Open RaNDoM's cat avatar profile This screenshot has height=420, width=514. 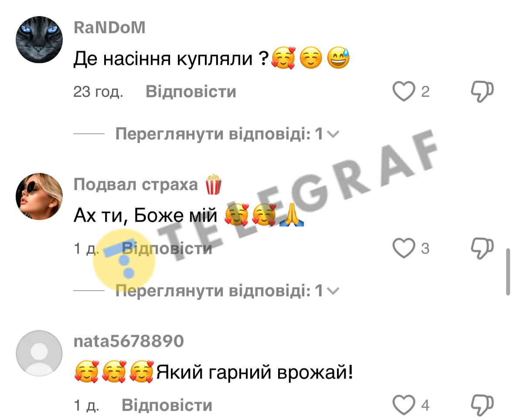coord(39,40)
